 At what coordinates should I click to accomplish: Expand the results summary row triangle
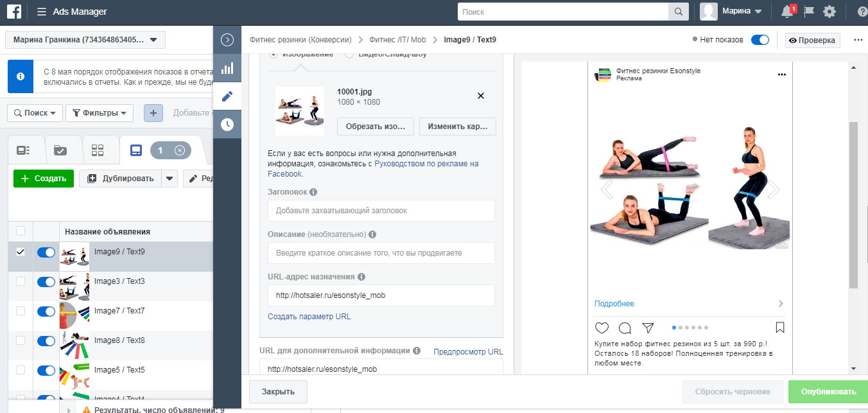click(69, 409)
